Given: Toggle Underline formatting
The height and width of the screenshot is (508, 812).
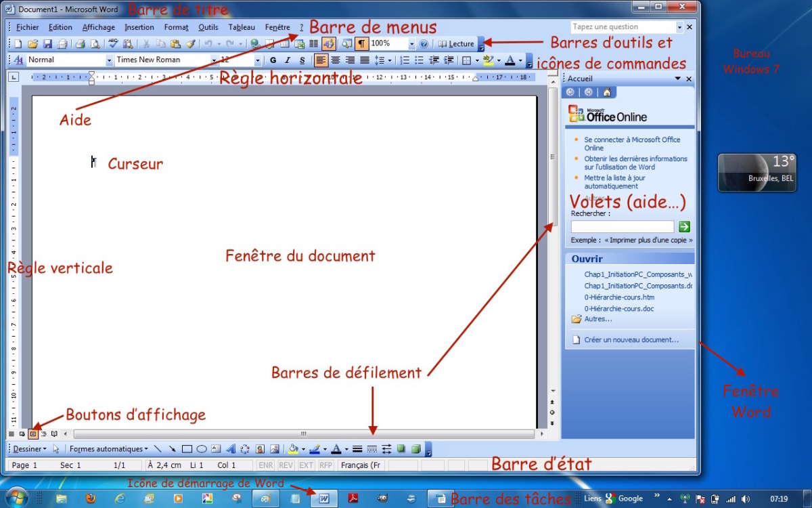Looking at the screenshot, I should pyautogui.click(x=302, y=60).
